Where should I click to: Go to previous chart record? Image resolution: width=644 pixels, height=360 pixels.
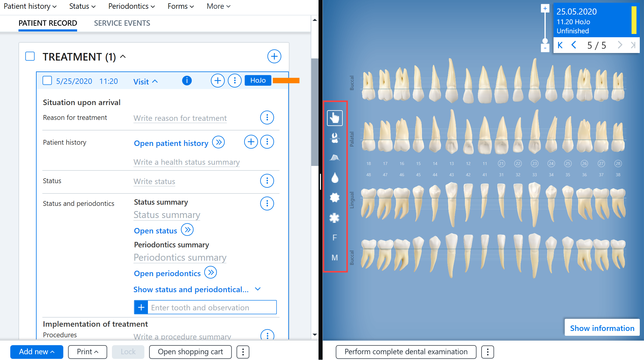tap(574, 45)
